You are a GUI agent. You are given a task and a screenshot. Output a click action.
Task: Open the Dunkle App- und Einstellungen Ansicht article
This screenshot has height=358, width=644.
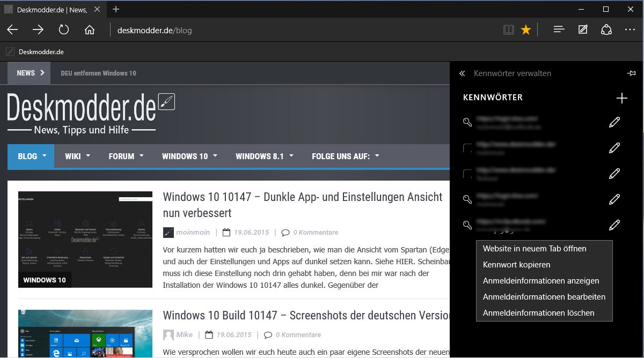[x=303, y=205]
